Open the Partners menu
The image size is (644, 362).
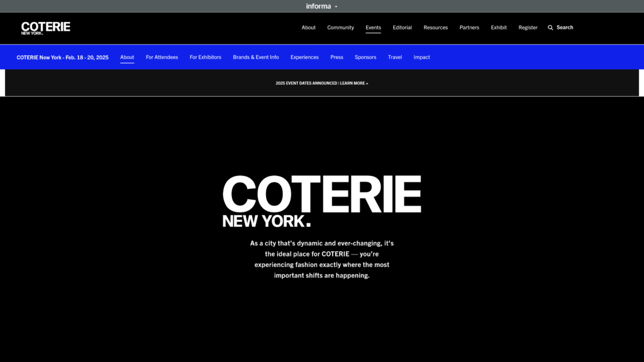pos(469,28)
